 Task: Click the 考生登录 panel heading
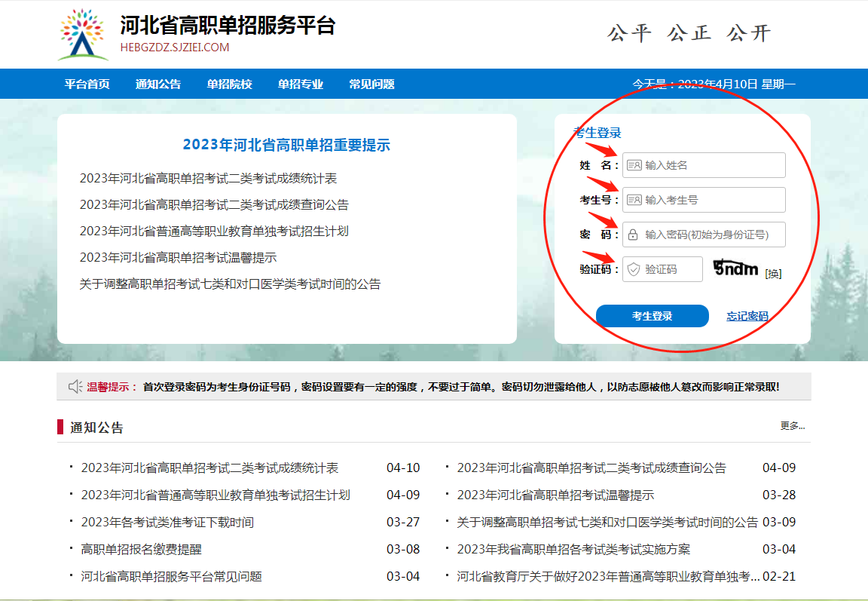click(598, 133)
